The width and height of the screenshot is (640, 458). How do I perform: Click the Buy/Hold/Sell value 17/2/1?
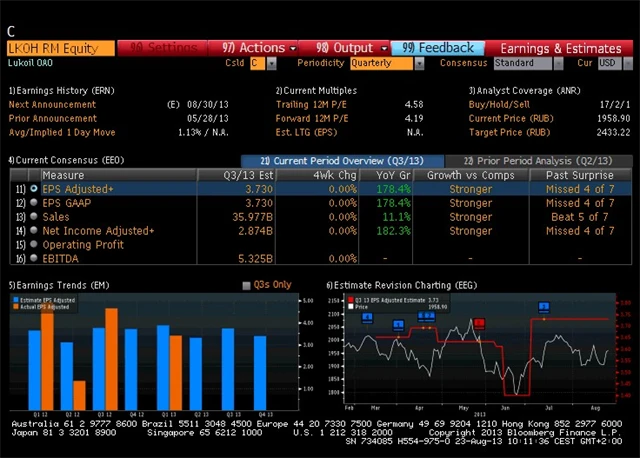pyautogui.click(x=615, y=104)
